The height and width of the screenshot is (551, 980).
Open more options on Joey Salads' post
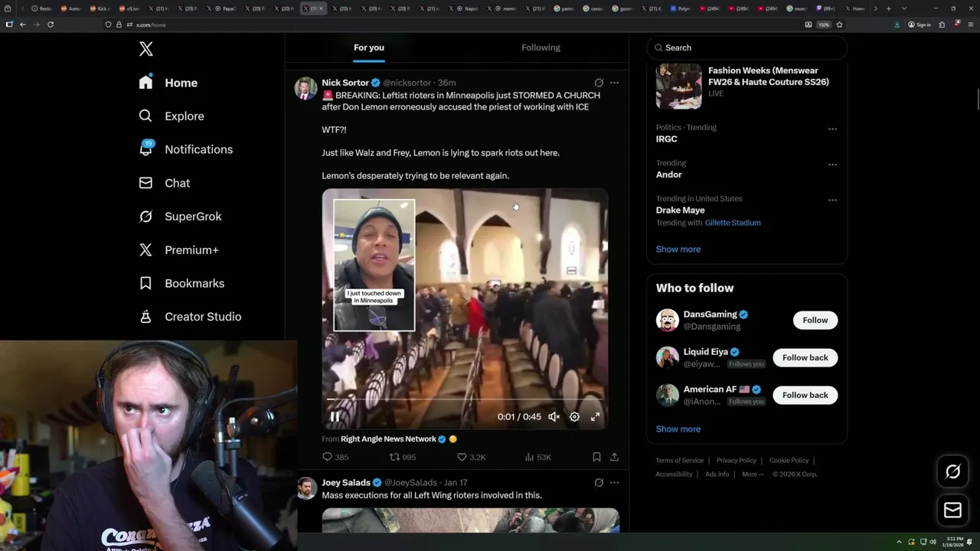614,483
